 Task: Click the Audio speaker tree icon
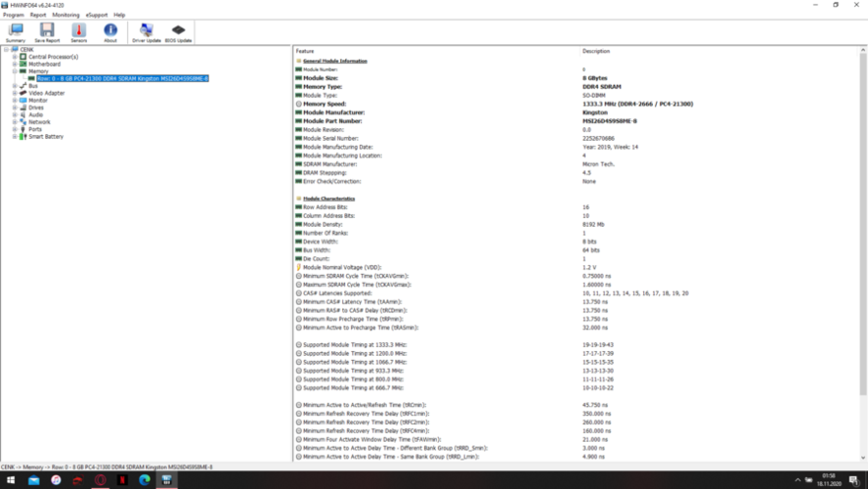tap(23, 114)
